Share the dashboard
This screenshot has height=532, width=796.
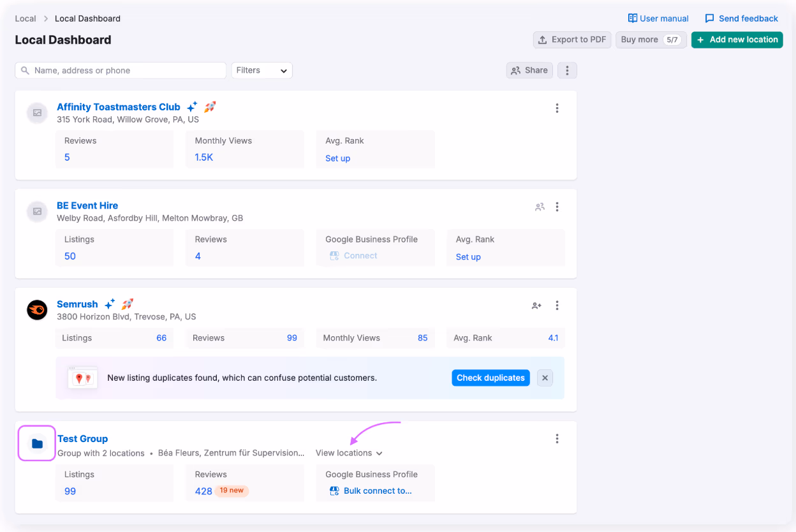[529, 70]
